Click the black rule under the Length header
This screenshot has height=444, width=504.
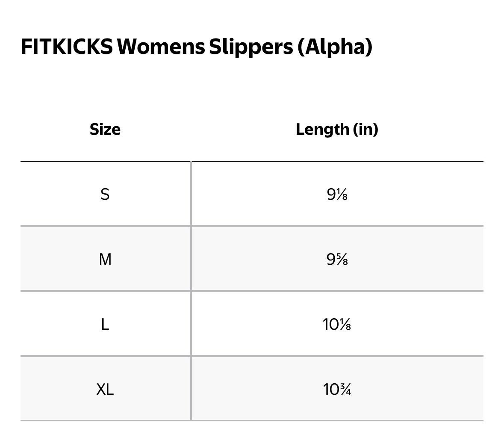pyautogui.click(x=337, y=161)
